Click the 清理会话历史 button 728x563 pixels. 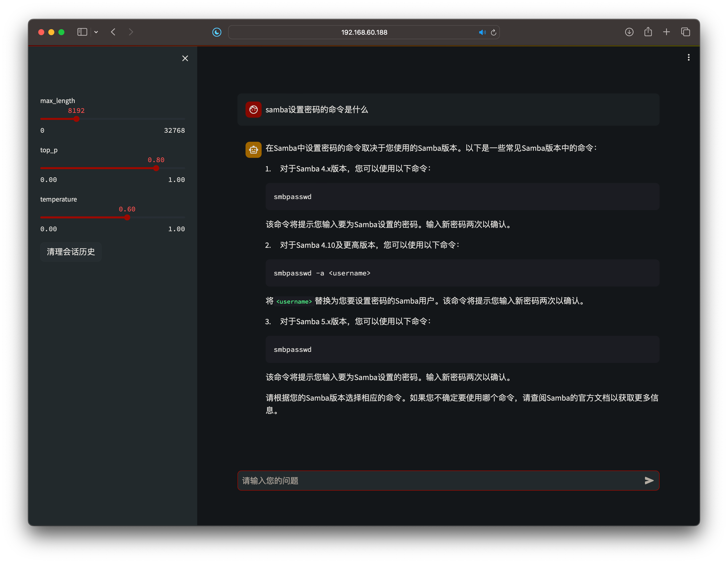pyautogui.click(x=71, y=252)
